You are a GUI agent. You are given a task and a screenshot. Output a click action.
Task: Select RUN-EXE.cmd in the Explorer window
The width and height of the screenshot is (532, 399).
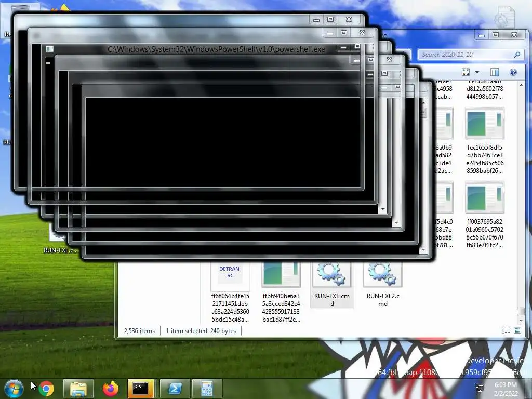coord(332,286)
